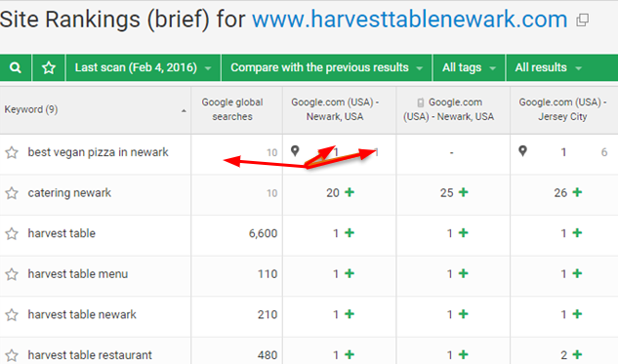Click rank 26 in catering newark row
Viewport: 618px width, 364px height.
(x=560, y=193)
